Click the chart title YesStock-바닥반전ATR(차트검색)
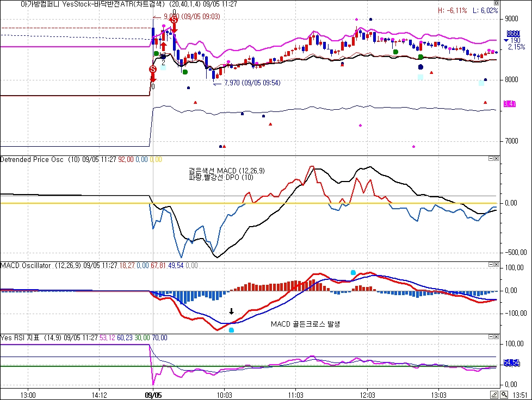 tap(114, 4)
